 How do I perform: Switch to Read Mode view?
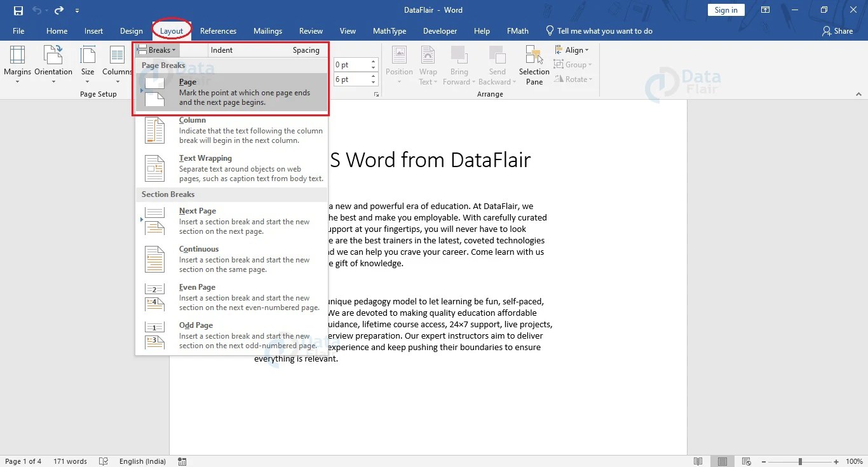tap(698, 461)
